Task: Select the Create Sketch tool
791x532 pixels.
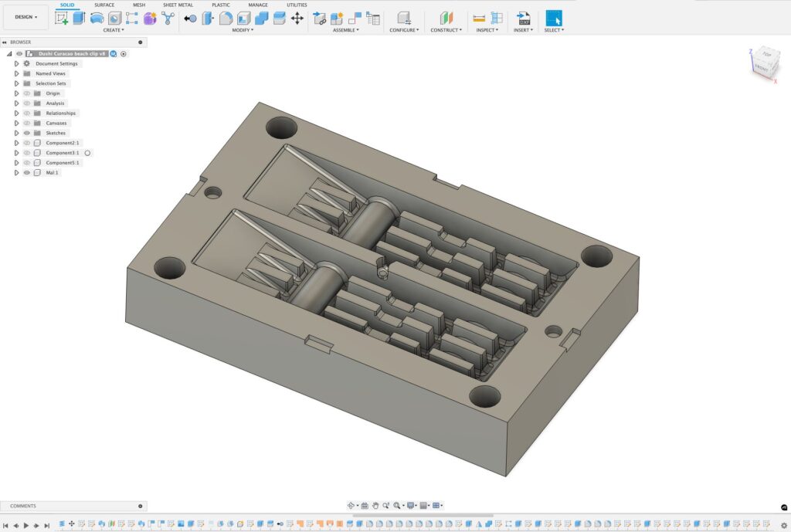Action: (62, 19)
